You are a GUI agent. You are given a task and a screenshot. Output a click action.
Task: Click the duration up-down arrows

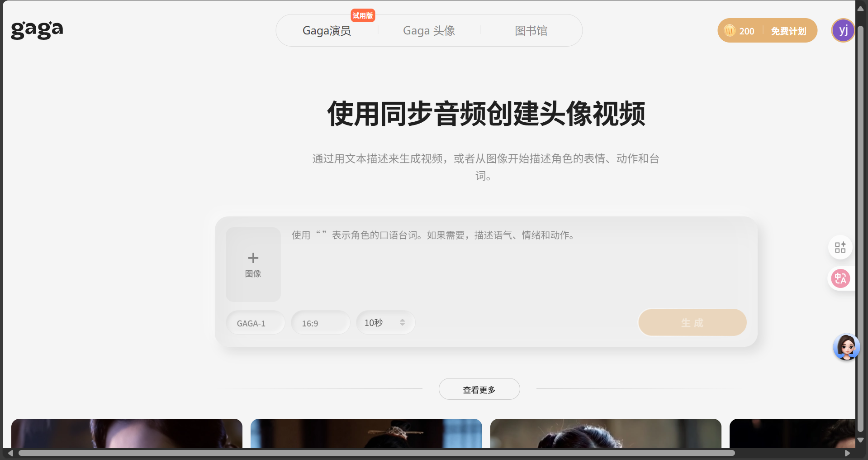(402, 322)
